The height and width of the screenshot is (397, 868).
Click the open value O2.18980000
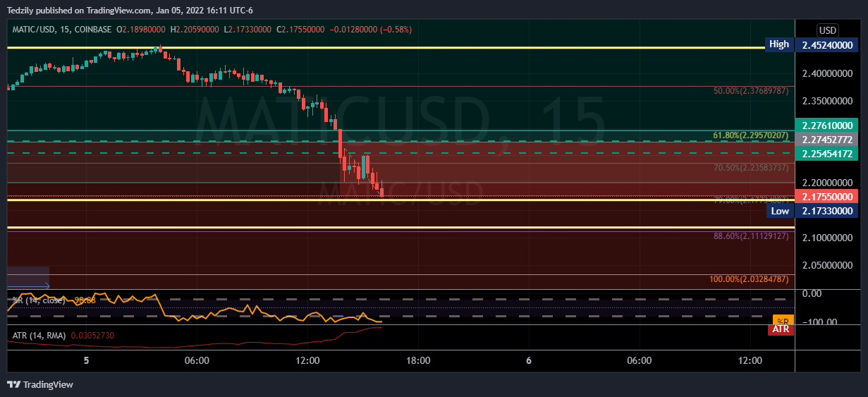[x=141, y=30]
